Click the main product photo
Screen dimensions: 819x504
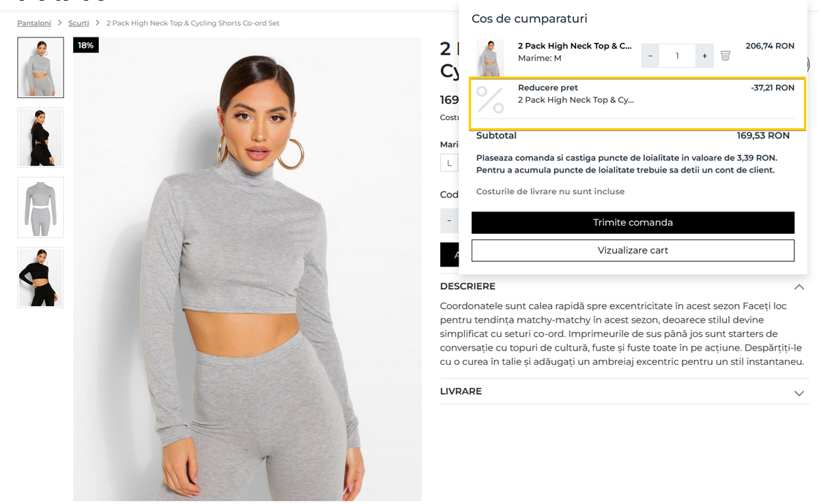247,269
